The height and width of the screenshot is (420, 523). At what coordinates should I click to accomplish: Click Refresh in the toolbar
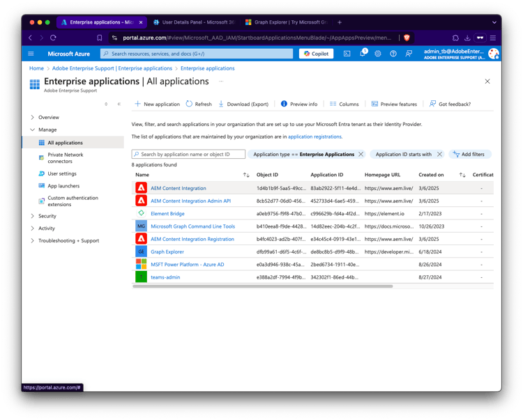pyautogui.click(x=199, y=104)
